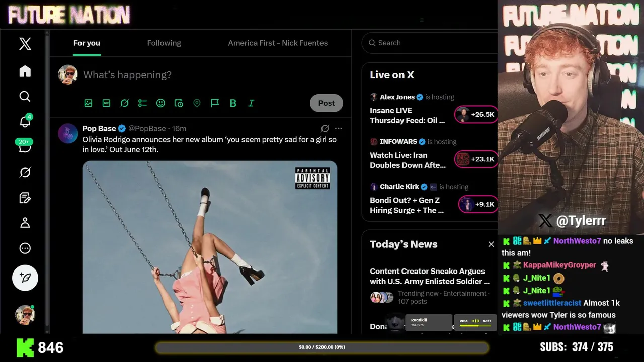The width and height of the screenshot is (644, 362).
Task: Click the @PopBase handle
Action: click(147, 128)
